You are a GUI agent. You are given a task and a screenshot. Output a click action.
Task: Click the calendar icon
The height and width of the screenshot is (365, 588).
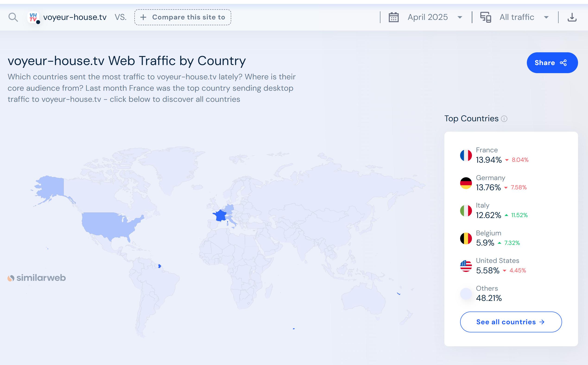pos(394,17)
